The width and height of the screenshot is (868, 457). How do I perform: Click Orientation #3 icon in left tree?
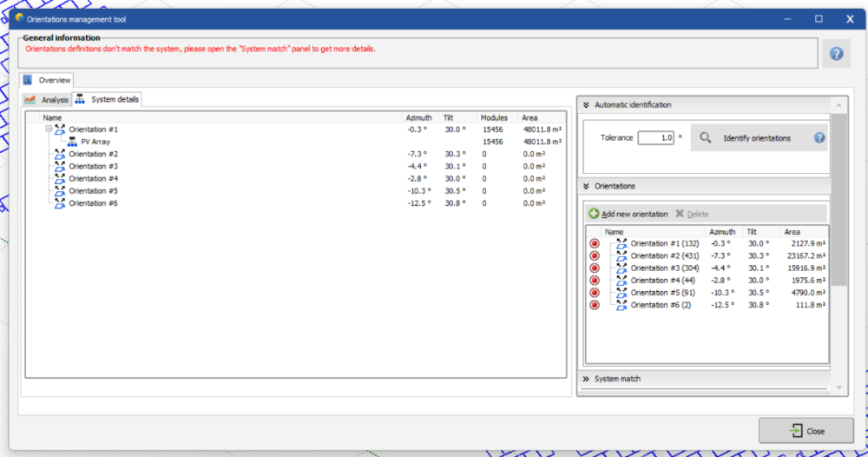click(x=60, y=166)
